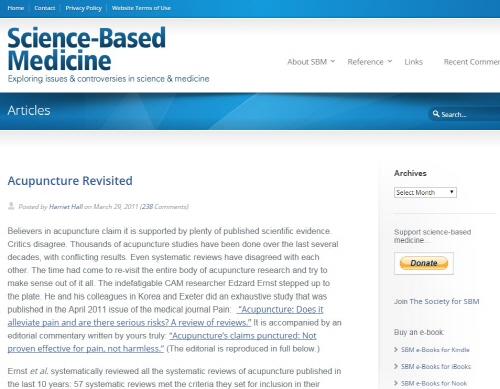
Task: Open the 'Acupuncture: Does it alleviate pain' review link
Action: click(x=166, y=316)
